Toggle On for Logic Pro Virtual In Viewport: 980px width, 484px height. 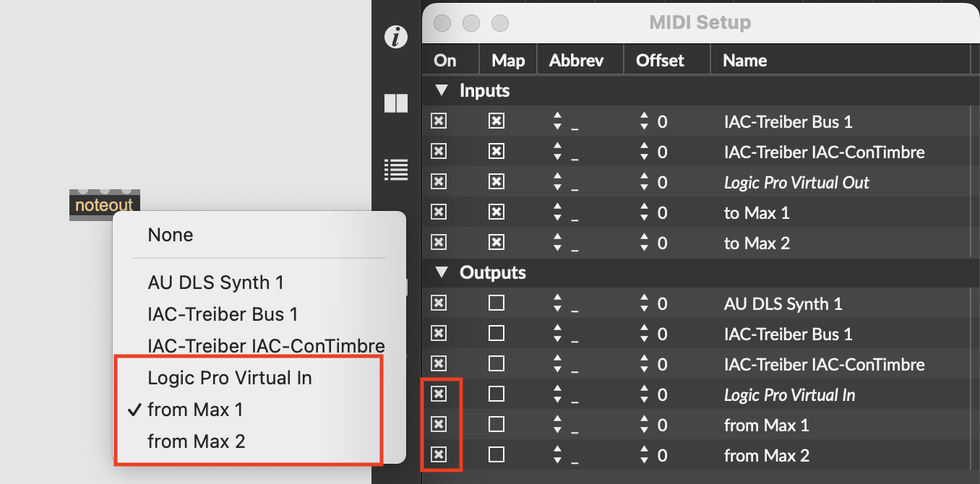(438, 394)
